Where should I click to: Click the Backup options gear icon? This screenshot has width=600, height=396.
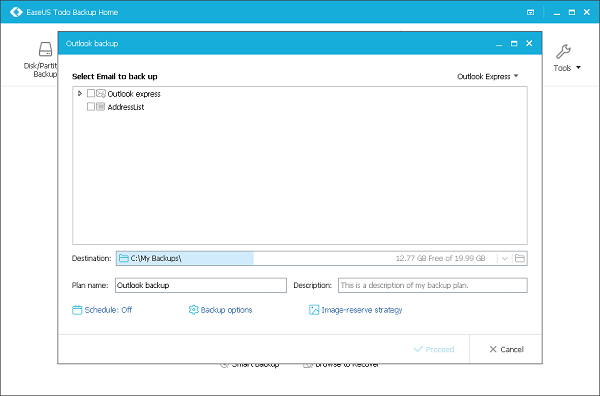(x=194, y=310)
